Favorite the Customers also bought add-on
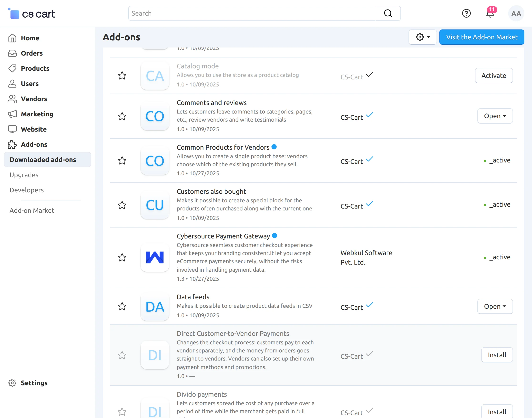Image resolution: width=532 pixels, height=418 pixels. coord(122,205)
